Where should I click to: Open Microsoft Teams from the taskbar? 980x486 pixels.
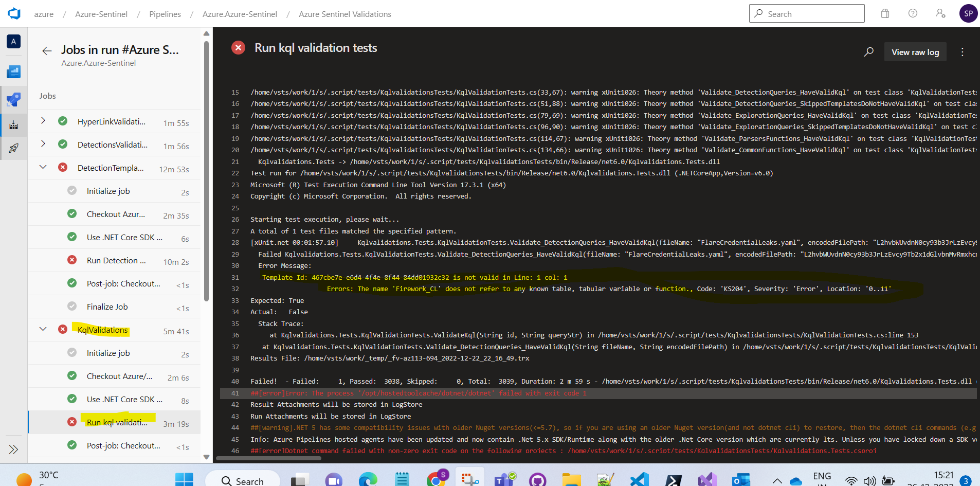click(504, 480)
